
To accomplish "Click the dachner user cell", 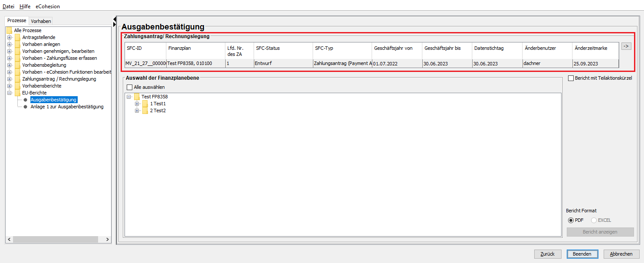I will click(548, 63).
